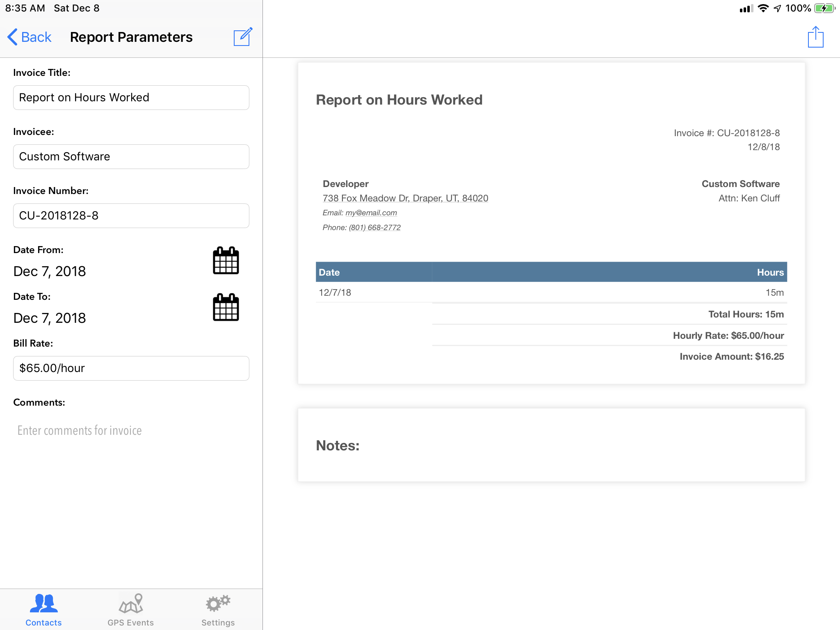Select the Date From value Dec 7, 2018
The width and height of the screenshot is (840, 630).
(x=50, y=272)
